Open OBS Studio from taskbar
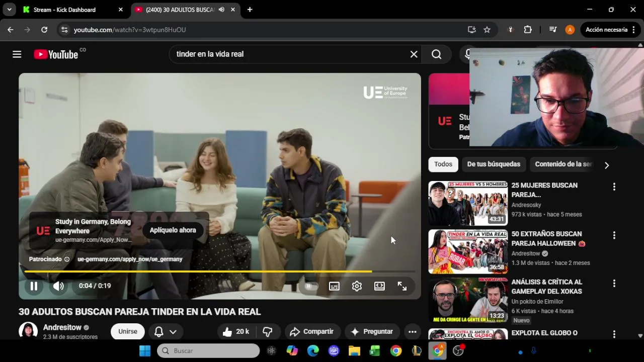Viewport: 644px width, 362px height. coord(458,351)
